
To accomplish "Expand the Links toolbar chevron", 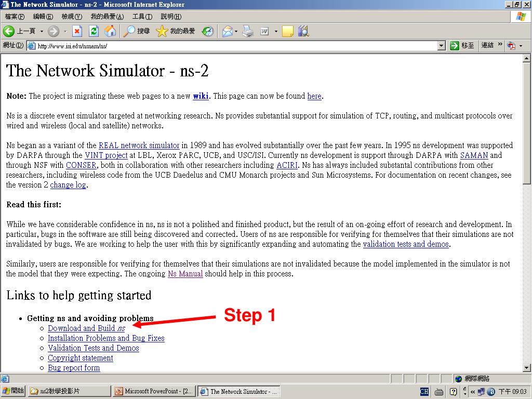I will pos(500,45).
